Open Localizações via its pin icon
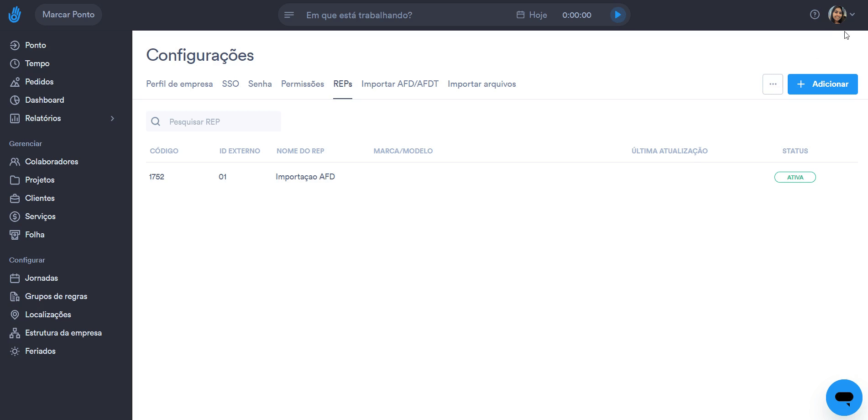Screen dimensions: 868x420 pos(15,315)
